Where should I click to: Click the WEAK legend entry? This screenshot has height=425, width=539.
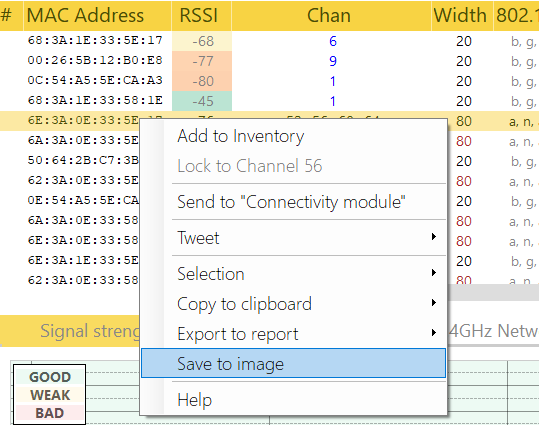tap(50, 395)
